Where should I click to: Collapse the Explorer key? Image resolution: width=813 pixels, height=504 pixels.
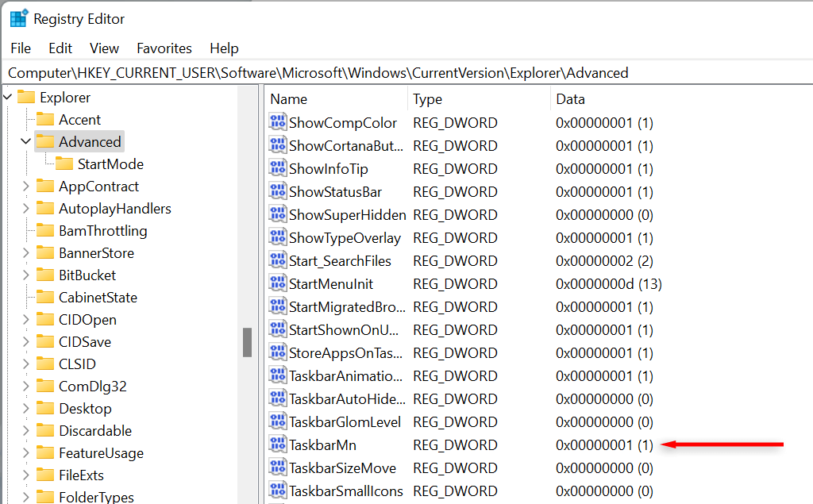(8, 98)
